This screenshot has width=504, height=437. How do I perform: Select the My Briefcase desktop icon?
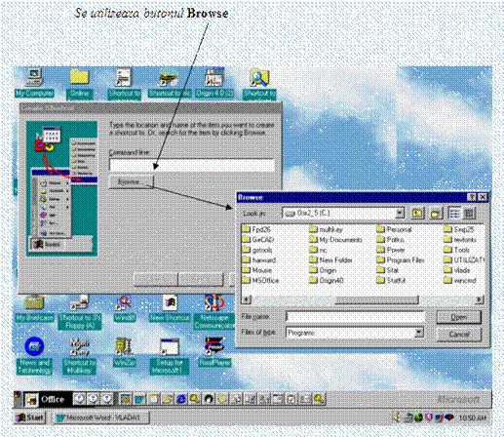(x=34, y=309)
